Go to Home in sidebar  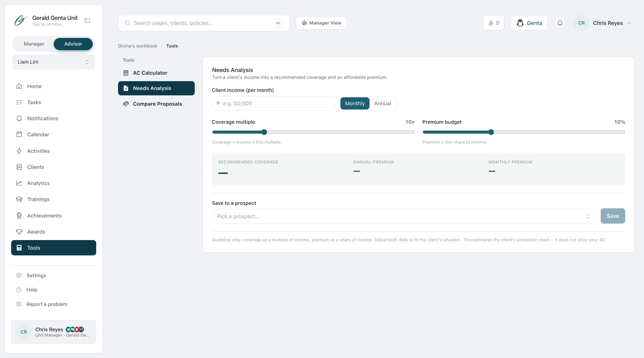click(x=53, y=86)
